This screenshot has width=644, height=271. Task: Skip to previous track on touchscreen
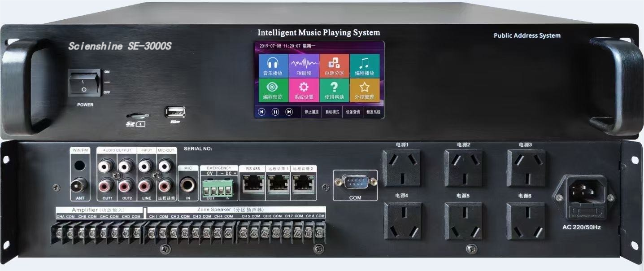pyautogui.click(x=262, y=112)
